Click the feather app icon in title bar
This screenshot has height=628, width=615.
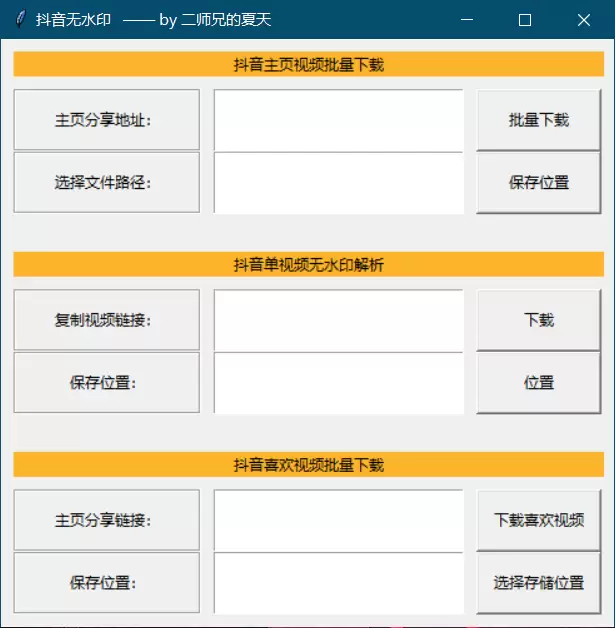tap(20, 19)
